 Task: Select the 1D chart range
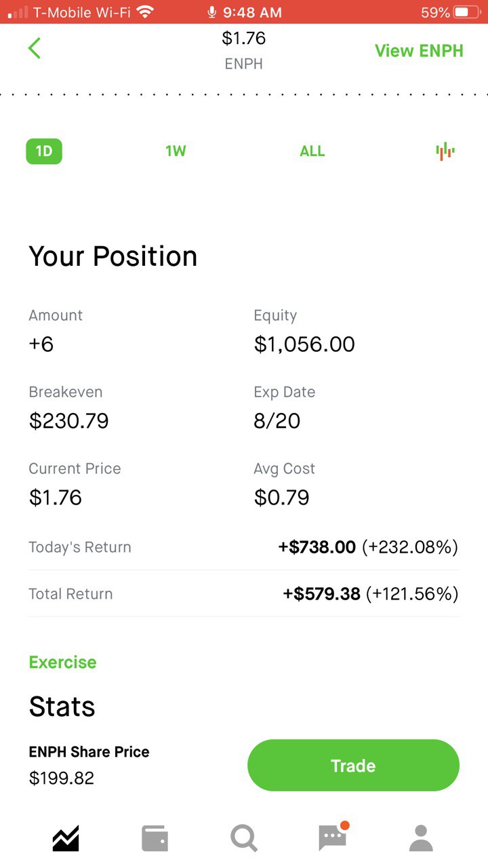[44, 151]
